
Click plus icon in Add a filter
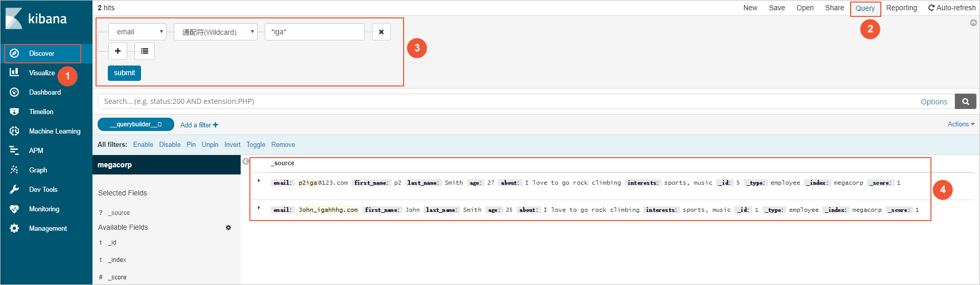pyautogui.click(x=216, y=125)
